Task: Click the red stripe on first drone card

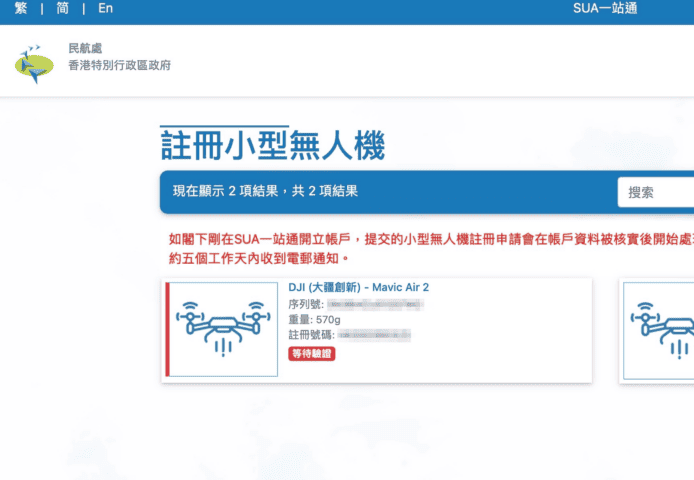Action: pos(168,330)
